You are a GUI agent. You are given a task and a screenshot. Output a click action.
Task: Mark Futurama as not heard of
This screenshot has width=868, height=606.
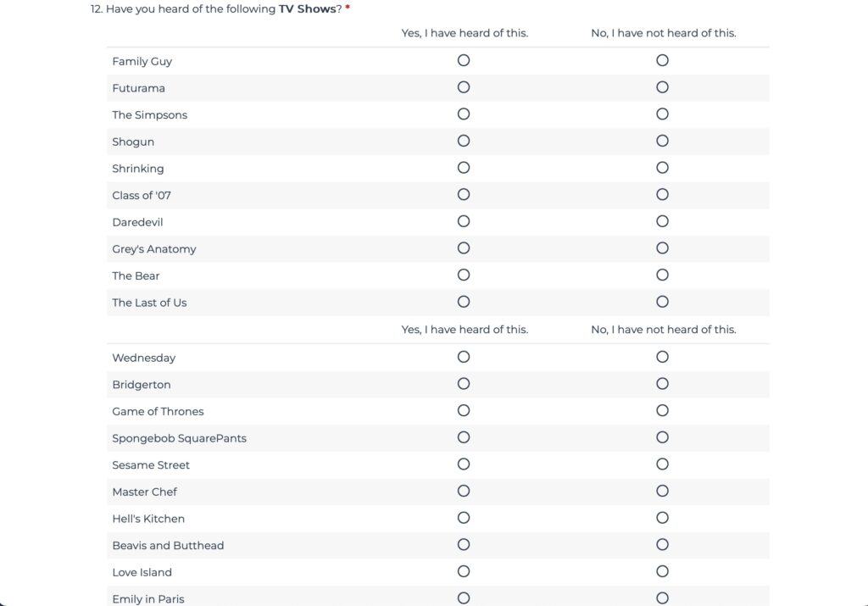[x=662, y=87]
